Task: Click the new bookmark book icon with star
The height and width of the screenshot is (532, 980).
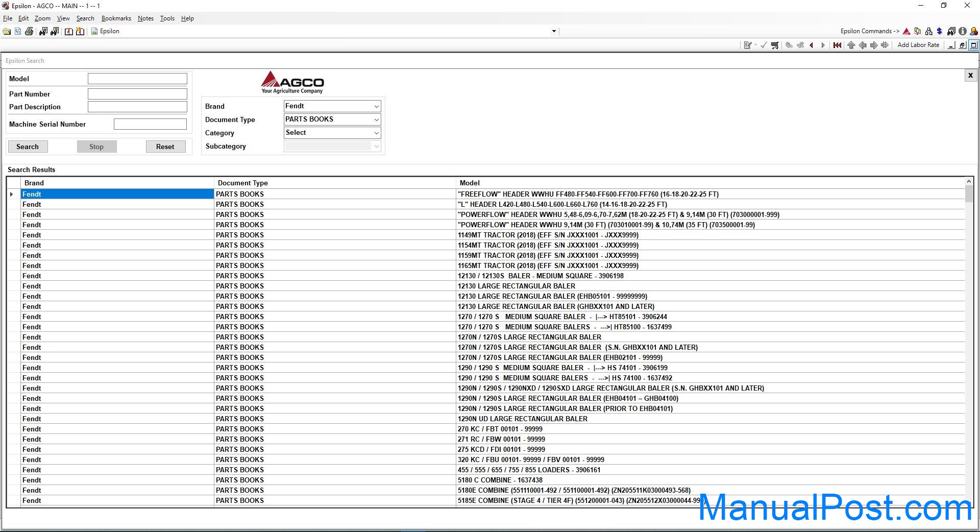Action: coord(80,32)
